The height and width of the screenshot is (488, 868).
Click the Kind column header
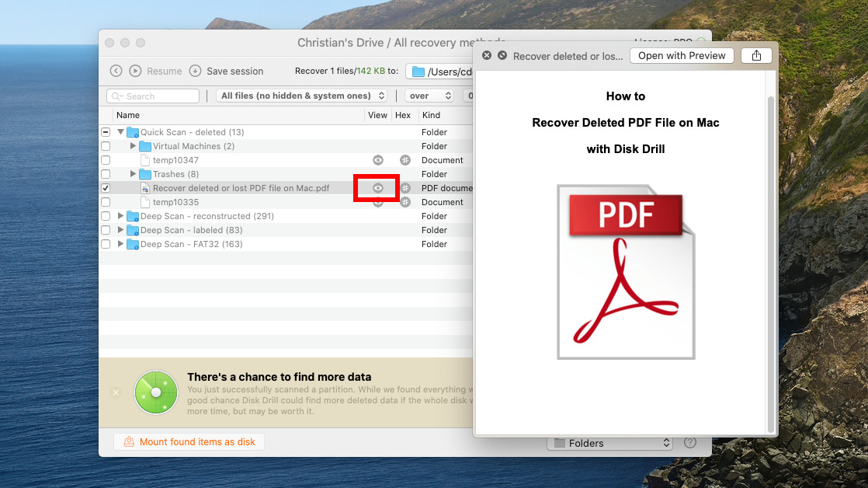point(431,115)
